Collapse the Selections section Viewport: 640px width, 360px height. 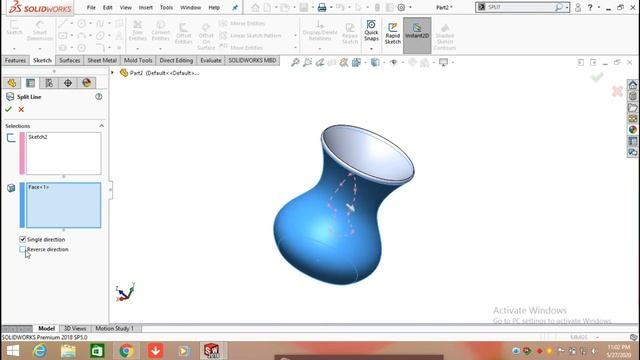[101, 126]
